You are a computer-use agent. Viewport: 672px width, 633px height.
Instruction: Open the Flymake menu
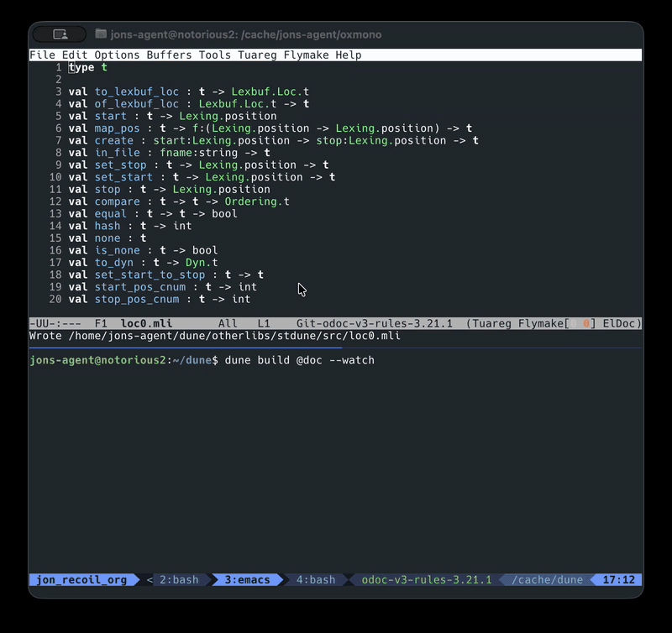[x=306, y=55]
